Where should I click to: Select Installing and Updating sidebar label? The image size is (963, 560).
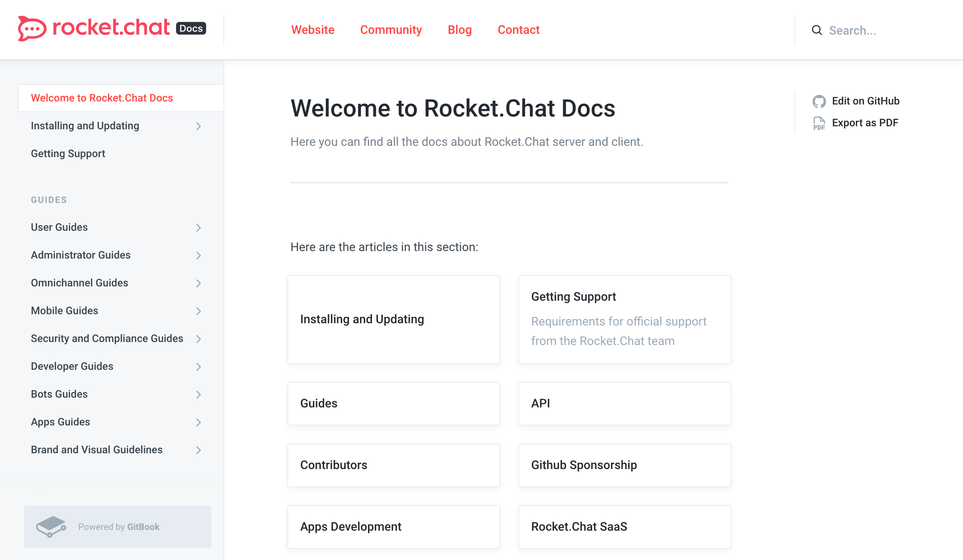[x=85, y=126]
